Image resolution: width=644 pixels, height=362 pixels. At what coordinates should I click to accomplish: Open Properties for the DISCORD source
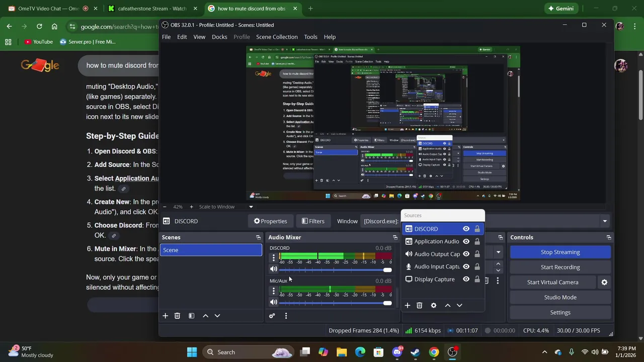point(270,221)
